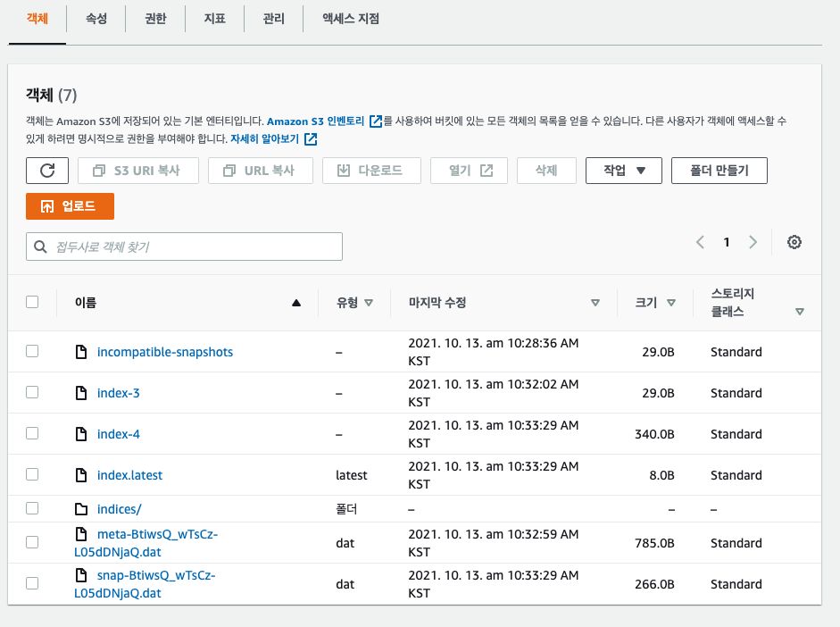Click the 340.0B size cell

(x=654, y=434)
